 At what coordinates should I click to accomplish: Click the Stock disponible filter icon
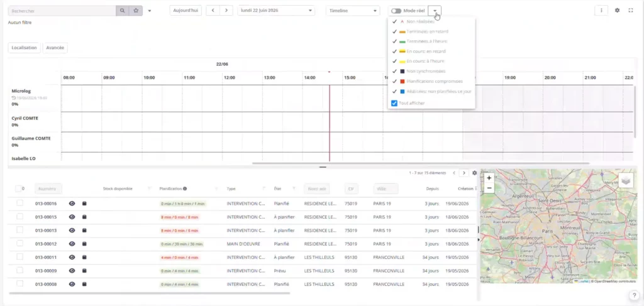tap(150, 189)
